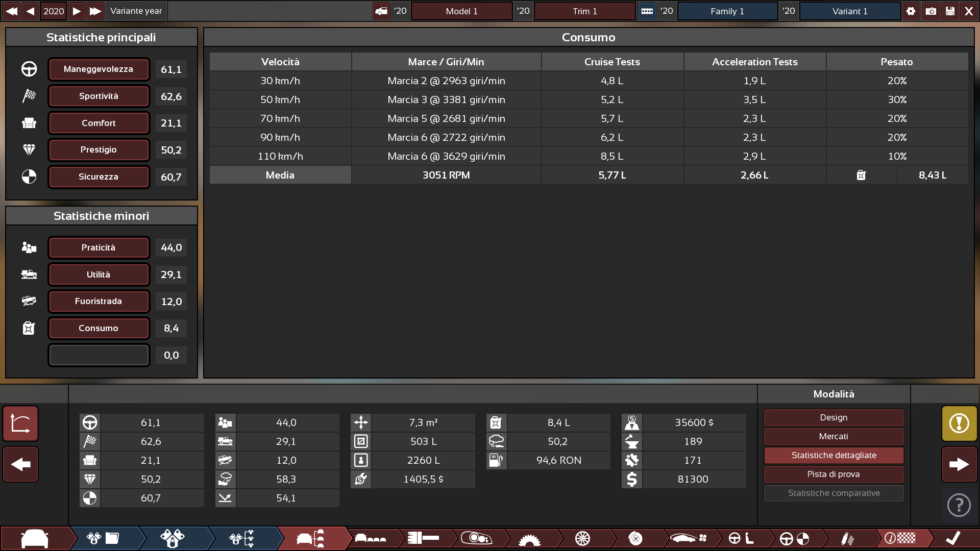Switch to Design mode
Screen dimensions: 980x551
point(833,417)
